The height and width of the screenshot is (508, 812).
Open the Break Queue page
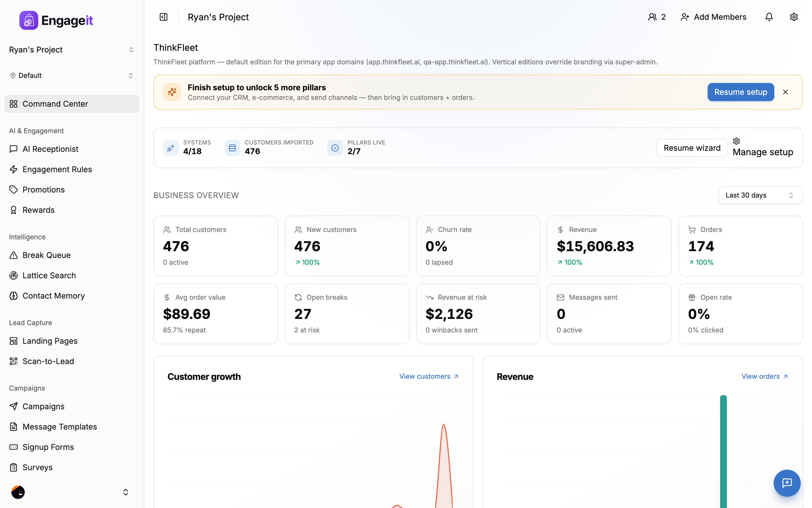71,255
